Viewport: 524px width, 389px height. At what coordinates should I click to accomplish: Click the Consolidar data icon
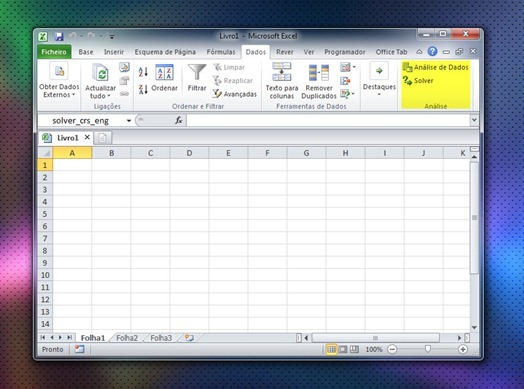pos(345,81)
